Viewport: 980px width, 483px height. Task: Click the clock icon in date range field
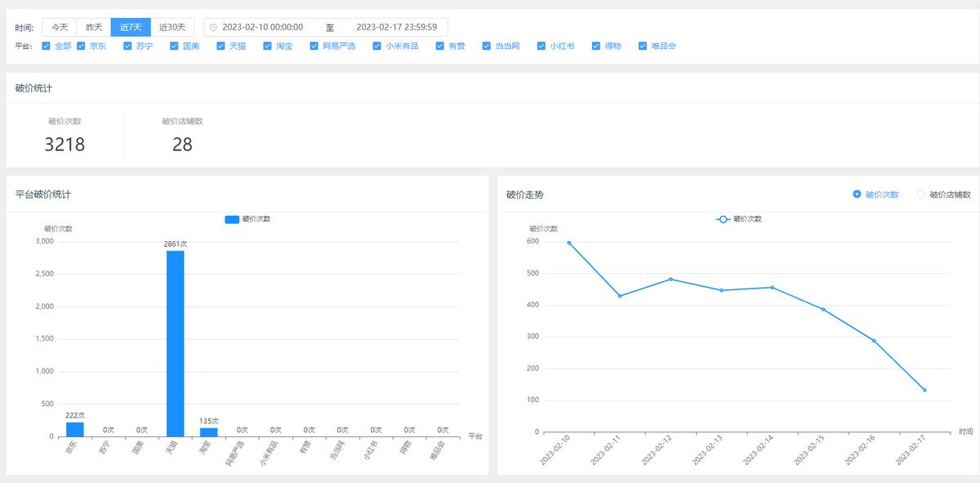(x=213, y=27)
